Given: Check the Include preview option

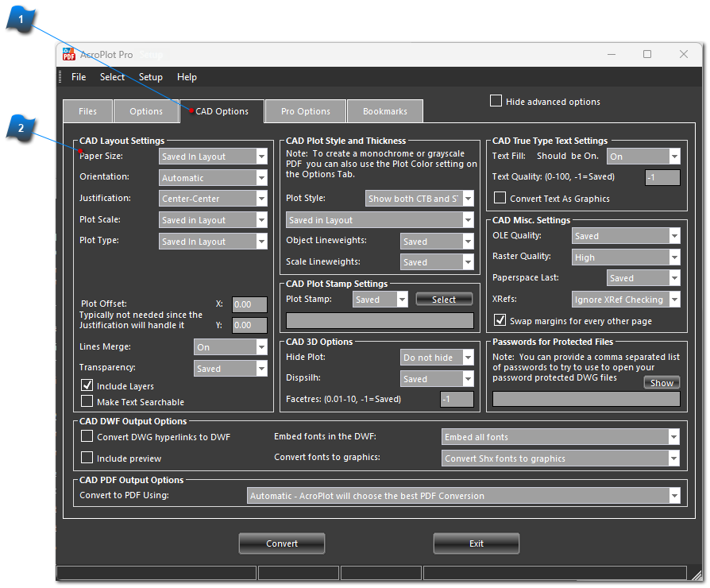Looking at the screenshot, I should click(87, 458).
